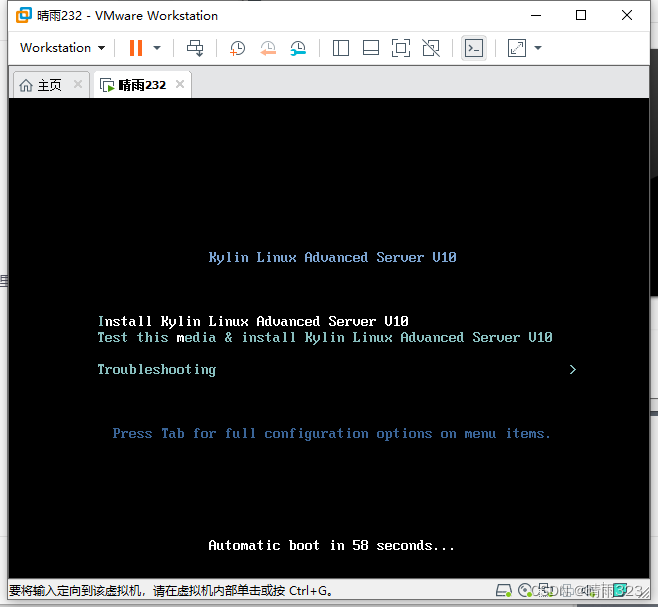Click the Kylin Linux Advanced Server V10 title

click(x=332, y=257)
